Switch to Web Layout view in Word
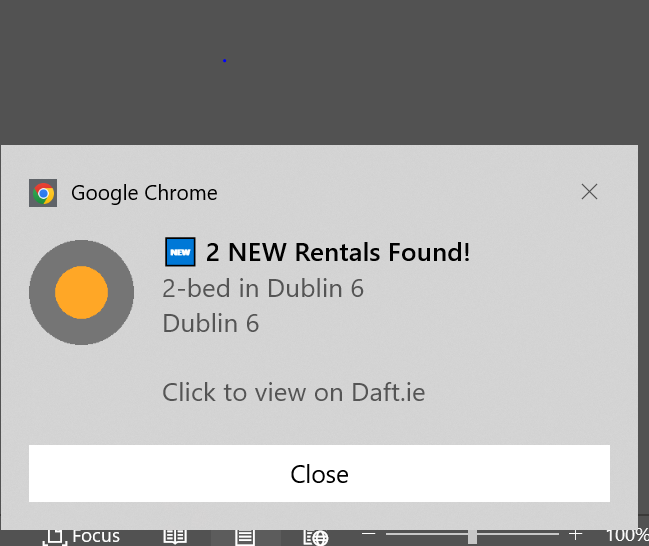 pyautogui.click(x=316, y=537)
